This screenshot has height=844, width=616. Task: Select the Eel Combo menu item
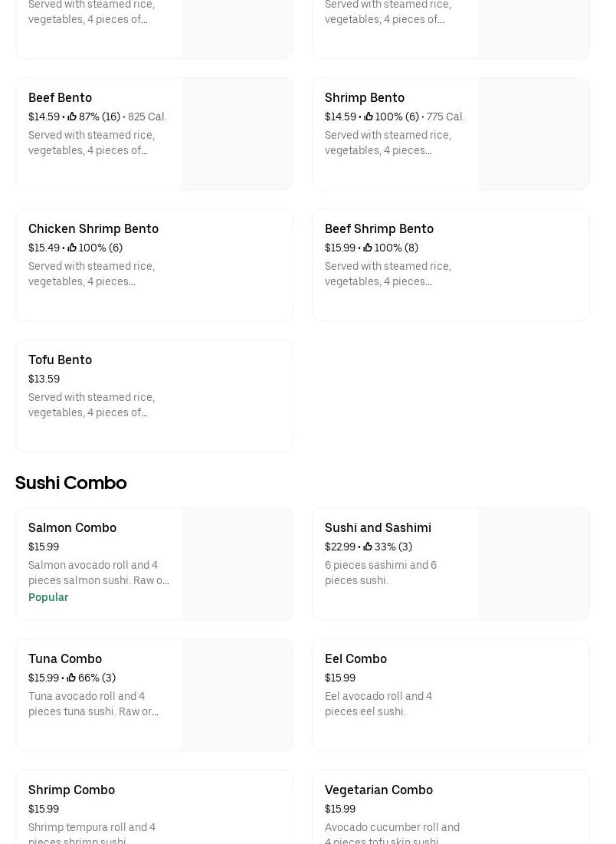click(356, 658)
